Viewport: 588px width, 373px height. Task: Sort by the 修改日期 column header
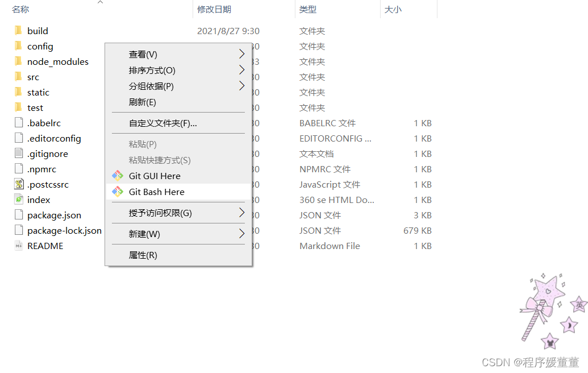pos(214,9)
